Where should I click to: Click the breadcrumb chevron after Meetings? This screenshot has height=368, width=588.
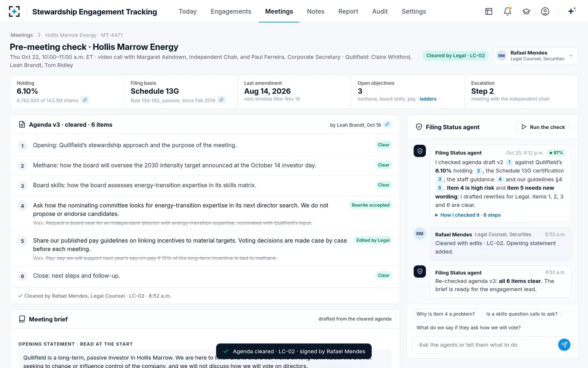(39, 35)
